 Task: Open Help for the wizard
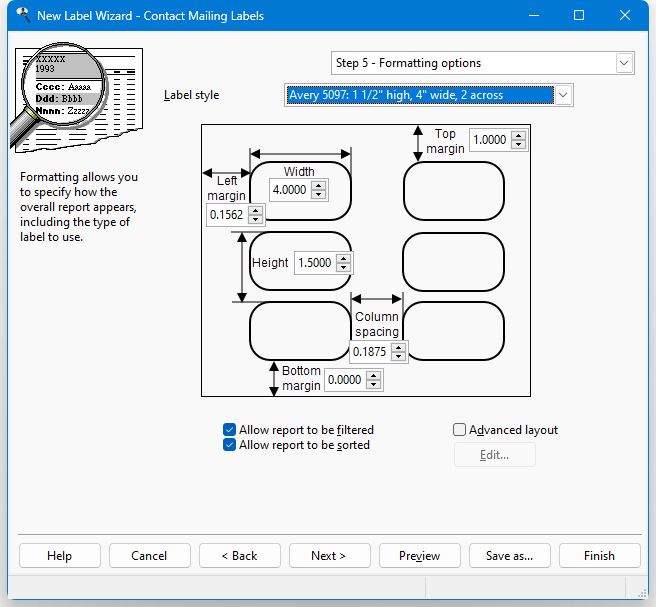coord(60,556)
